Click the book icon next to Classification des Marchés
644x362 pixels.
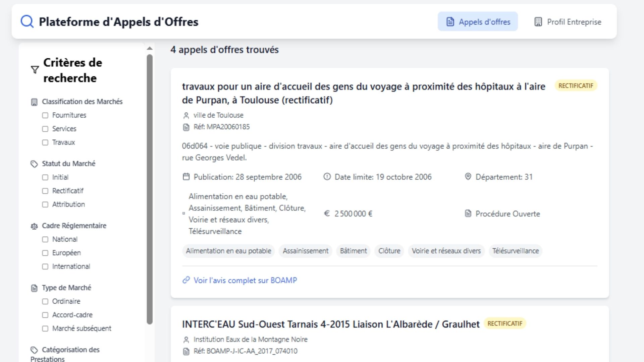34,102
